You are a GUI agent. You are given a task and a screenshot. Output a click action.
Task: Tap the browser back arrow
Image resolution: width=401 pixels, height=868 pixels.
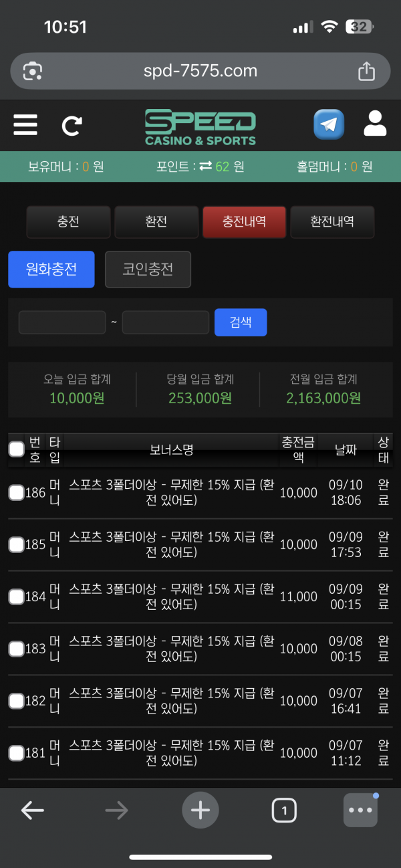[x=32, y=810]
